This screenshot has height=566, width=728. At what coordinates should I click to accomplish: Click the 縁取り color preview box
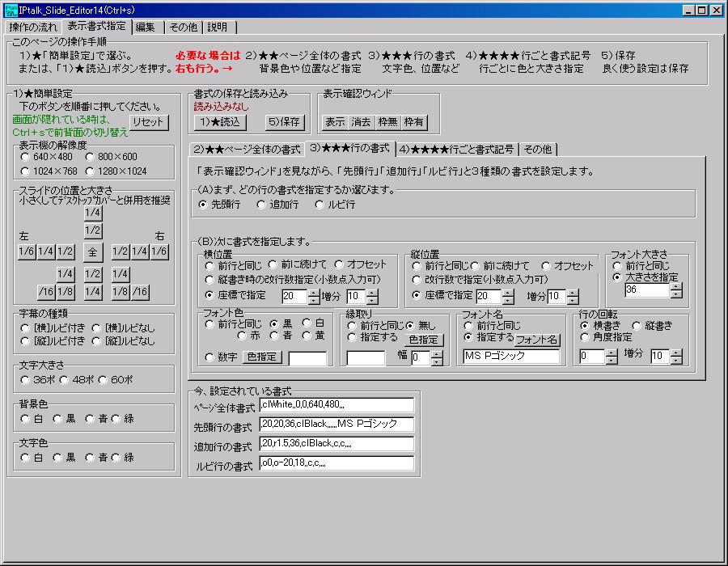366,357
